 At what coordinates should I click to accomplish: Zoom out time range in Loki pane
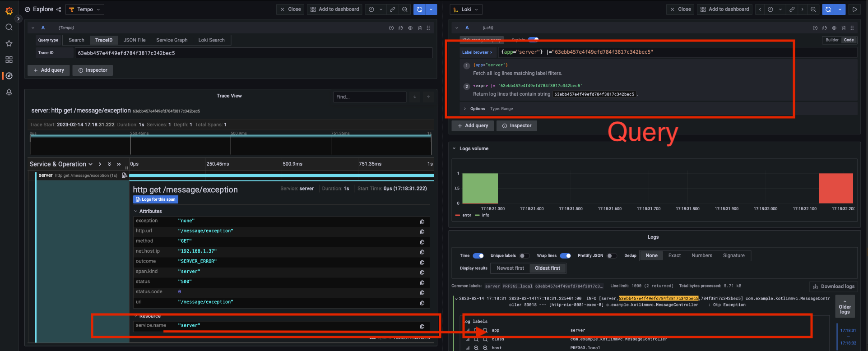[x=813, y=9]
